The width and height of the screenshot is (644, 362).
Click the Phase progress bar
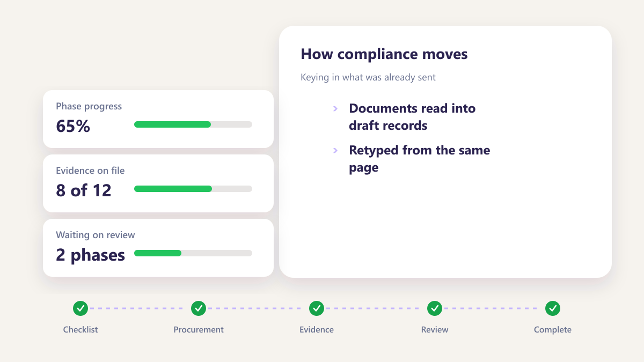193,124
